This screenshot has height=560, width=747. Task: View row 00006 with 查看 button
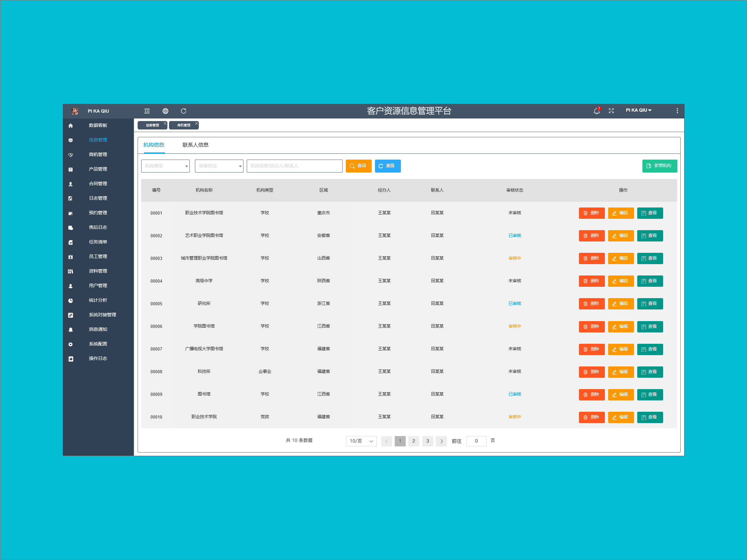coord(650,326)
